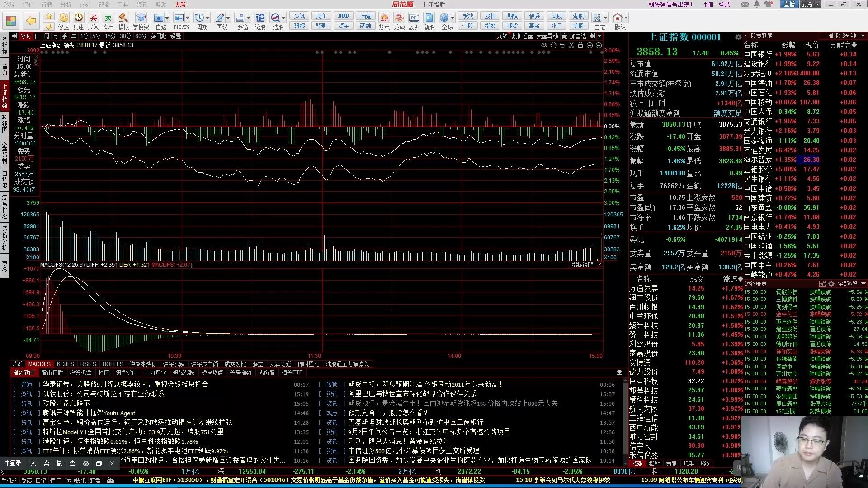Select the 画线 drawing pencil icon
Image resolution: width=868 pixels, height=488 pixels.
(219, 18)
